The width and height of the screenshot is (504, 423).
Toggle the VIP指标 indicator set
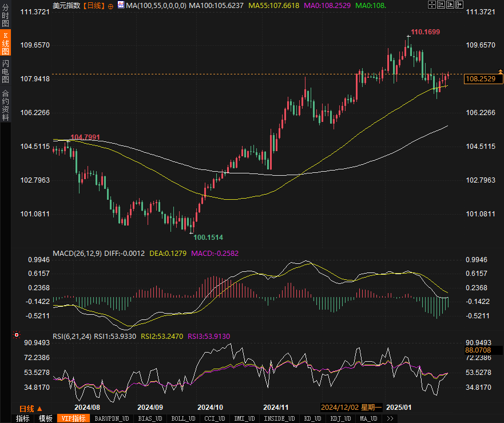click(74, 418)
